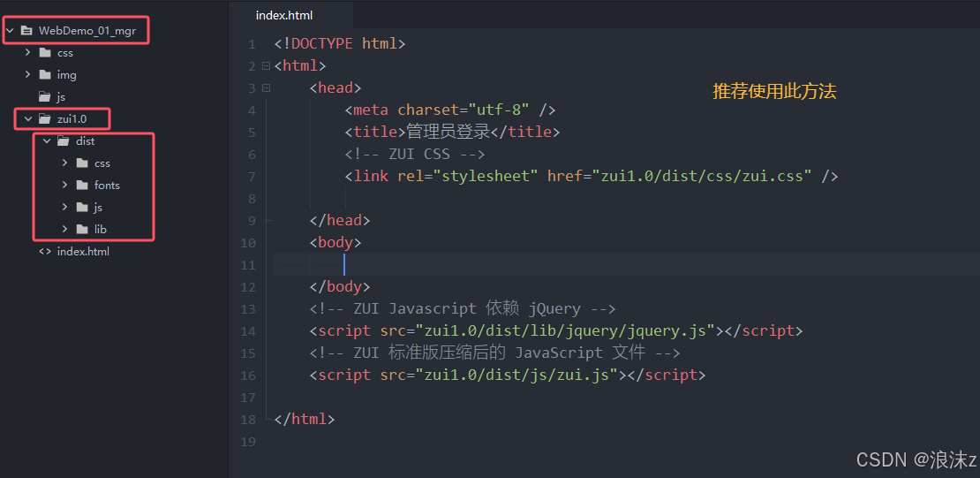Expand the img folder chevron

point(27,74)
